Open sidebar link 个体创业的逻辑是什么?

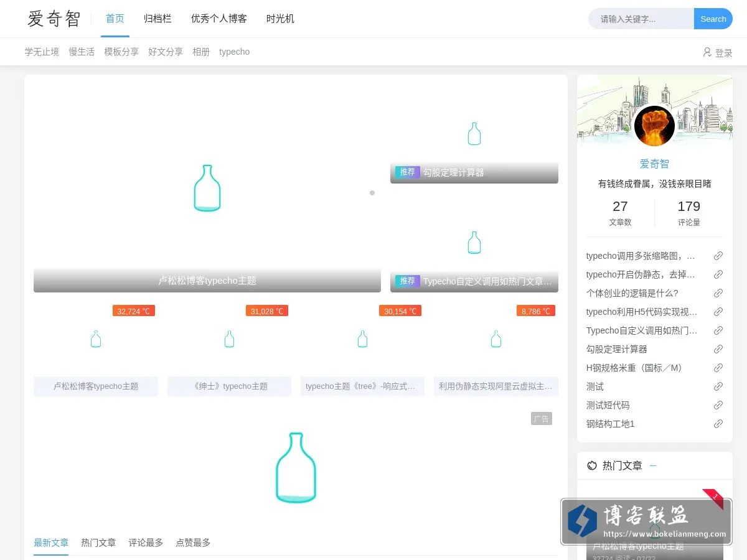point(632,293)
